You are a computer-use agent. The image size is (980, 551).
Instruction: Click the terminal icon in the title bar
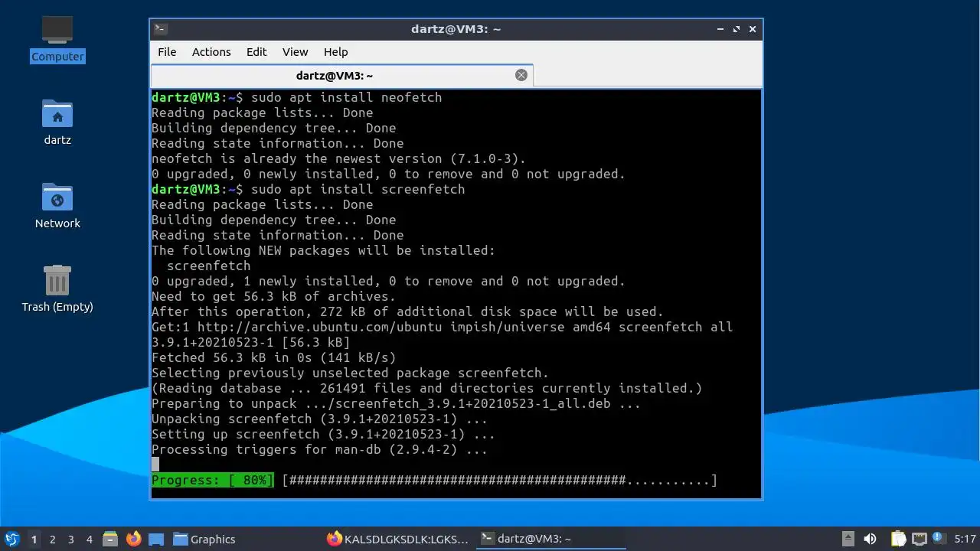pyautogui.click(x=160, y=29)
